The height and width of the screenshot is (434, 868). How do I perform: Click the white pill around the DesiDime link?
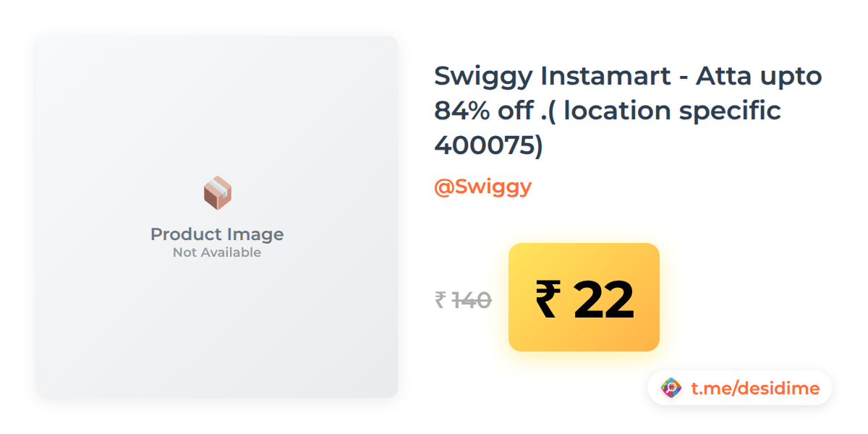pyautogui.click(x=739, y=388)
